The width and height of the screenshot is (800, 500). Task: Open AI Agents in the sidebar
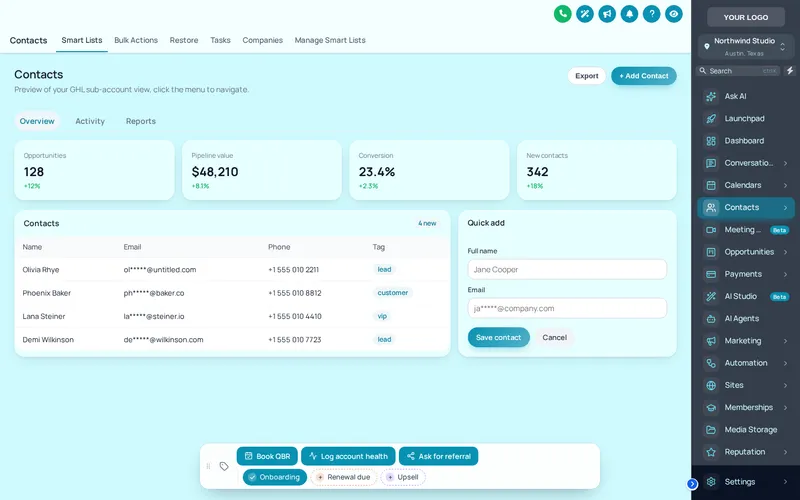pyautogui.click(x=746, y=318)
